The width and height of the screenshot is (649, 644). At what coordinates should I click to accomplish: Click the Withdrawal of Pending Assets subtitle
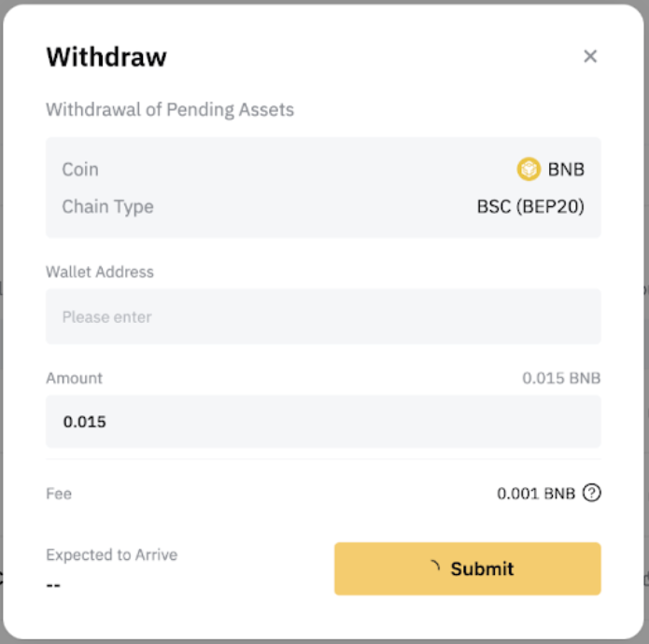[170, 109]
